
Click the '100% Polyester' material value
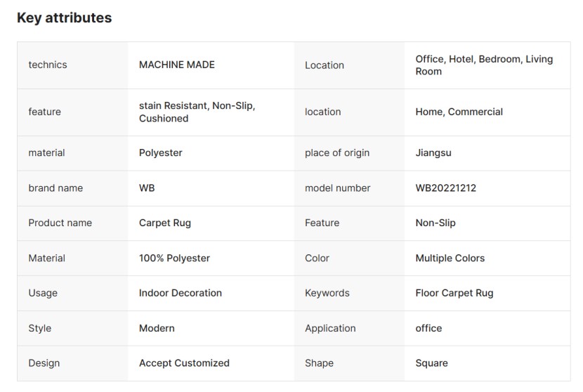[174, 259]
